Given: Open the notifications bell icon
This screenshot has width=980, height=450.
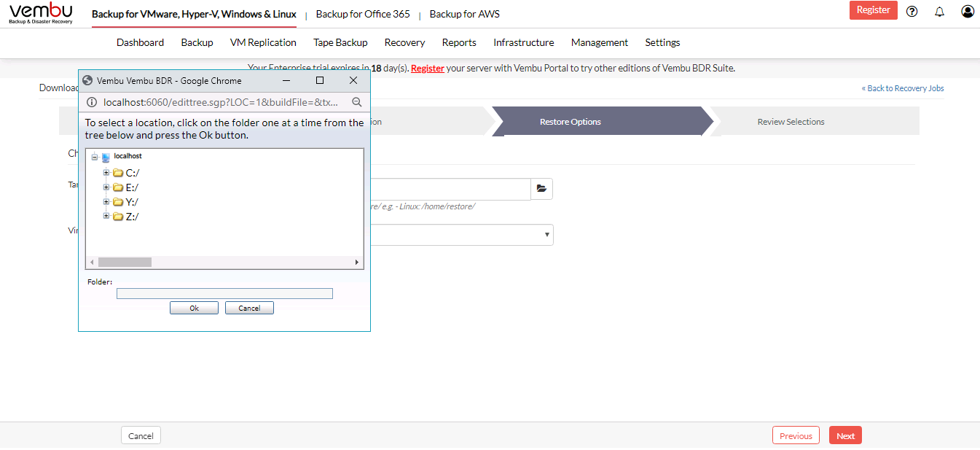Looking at the screenshot, I should (x=939, y=11).
